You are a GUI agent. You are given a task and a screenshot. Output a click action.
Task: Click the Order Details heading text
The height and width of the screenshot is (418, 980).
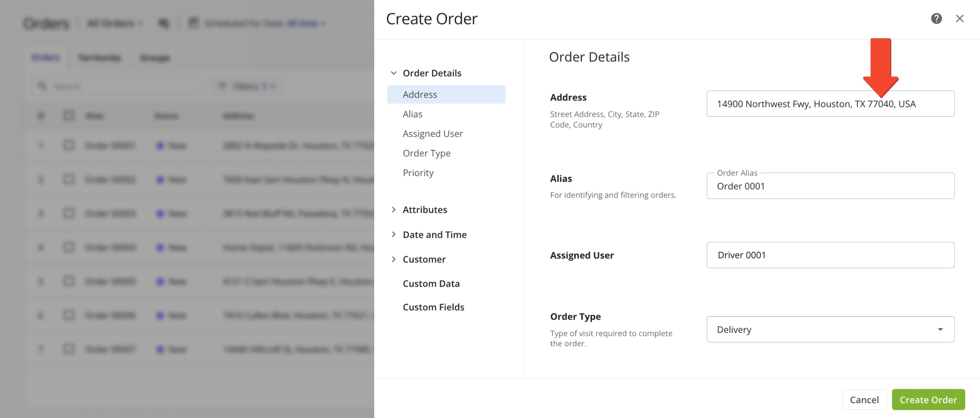coord(589,57)
